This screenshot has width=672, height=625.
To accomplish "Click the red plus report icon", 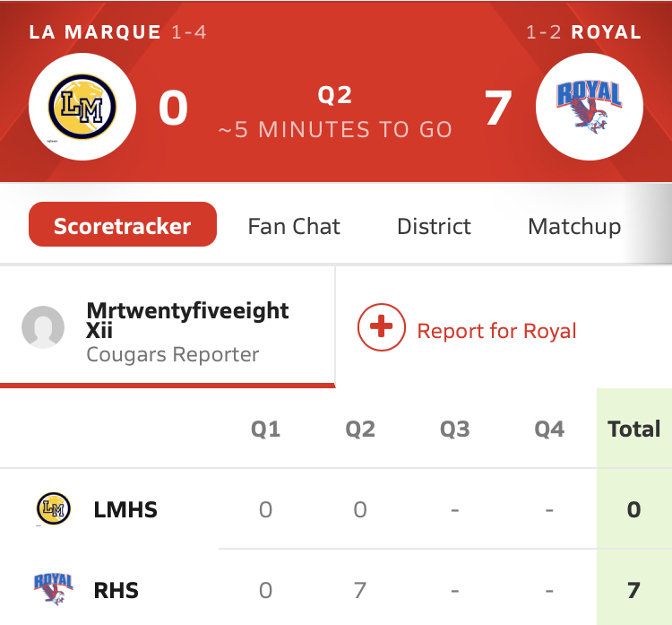I will click(x=382, y=328).
